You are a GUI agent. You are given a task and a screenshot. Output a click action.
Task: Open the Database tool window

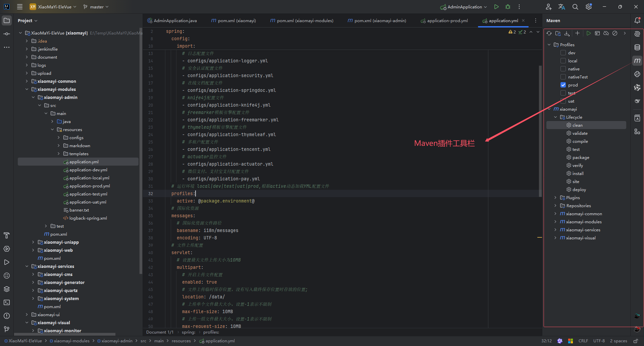point(637,47)
